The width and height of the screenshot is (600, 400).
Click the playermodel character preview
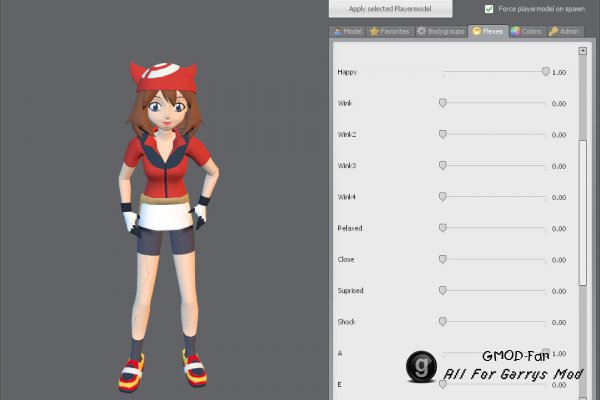tap(168, 226)
